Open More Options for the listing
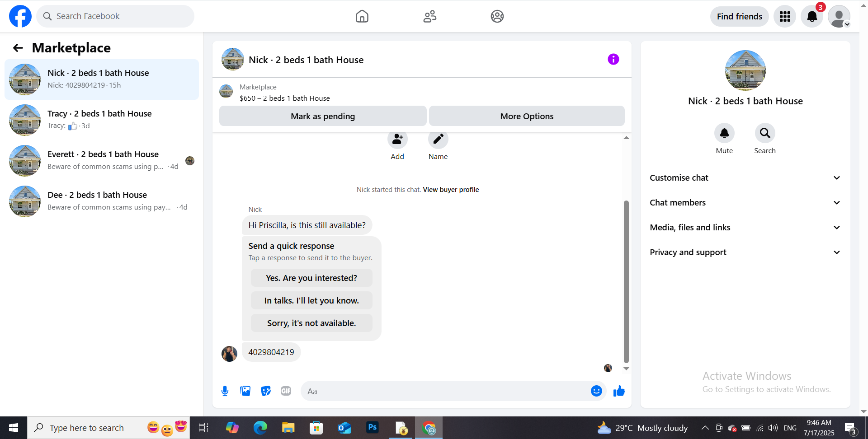 pyautogui.click(x=527, y=116)
